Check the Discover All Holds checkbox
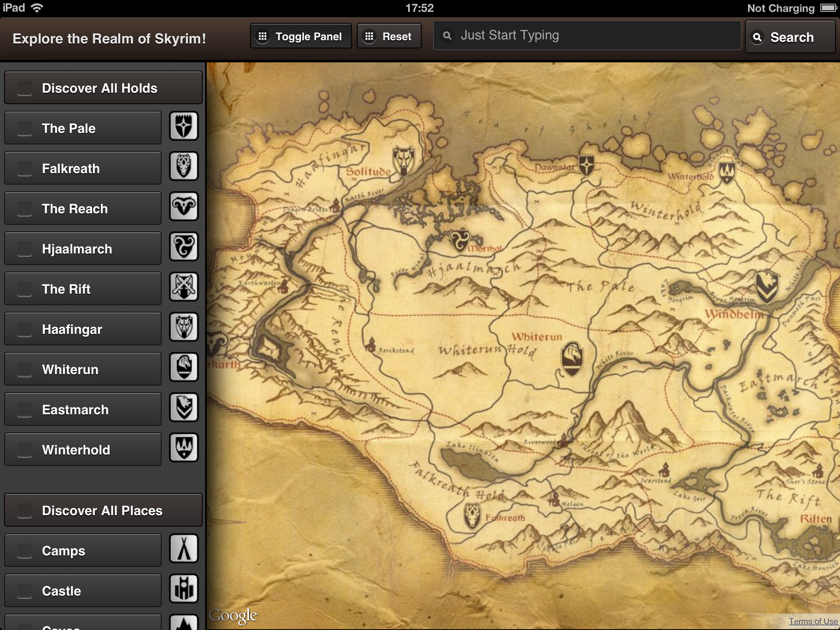Screen dimensions: 840x630 (x=25, y=88)
